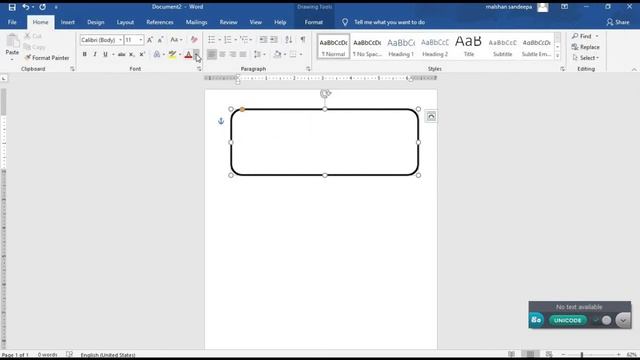Switch to the Insert tab

[x=68, y=22]
